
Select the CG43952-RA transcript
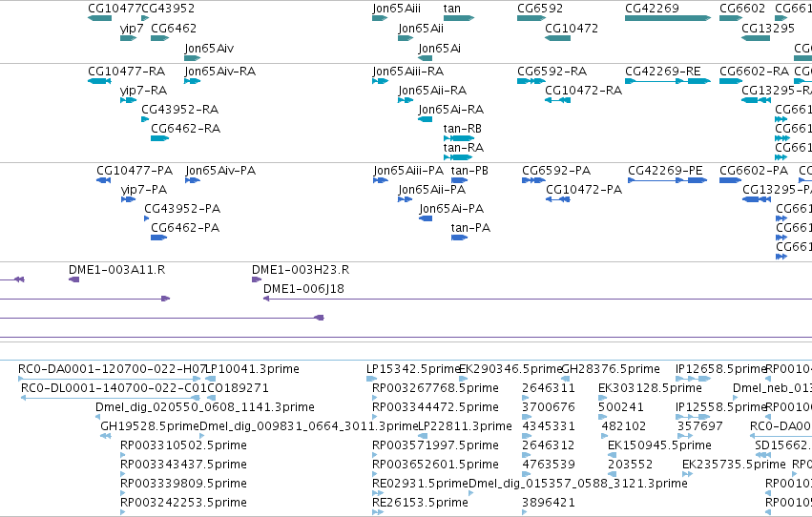(x=145, y=119)
